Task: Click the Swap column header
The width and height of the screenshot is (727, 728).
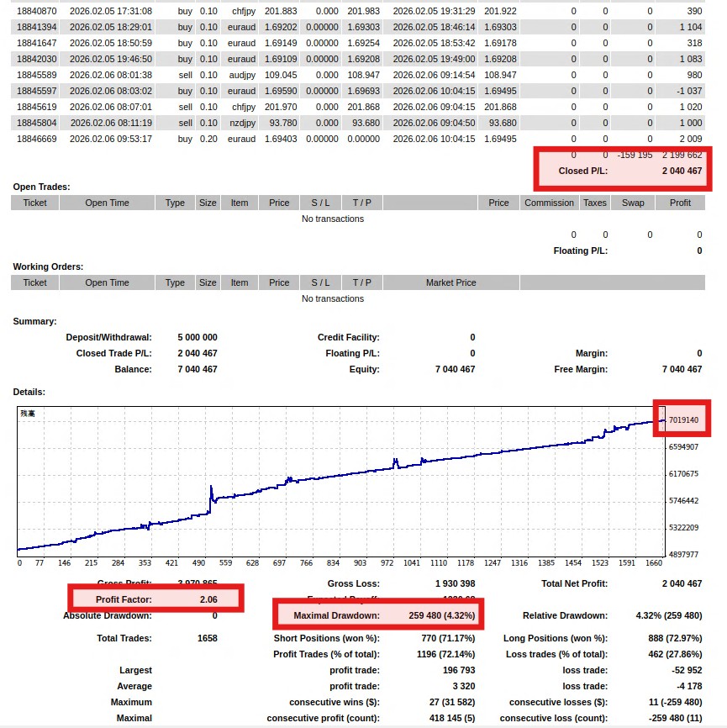Action: pos(633,203)
